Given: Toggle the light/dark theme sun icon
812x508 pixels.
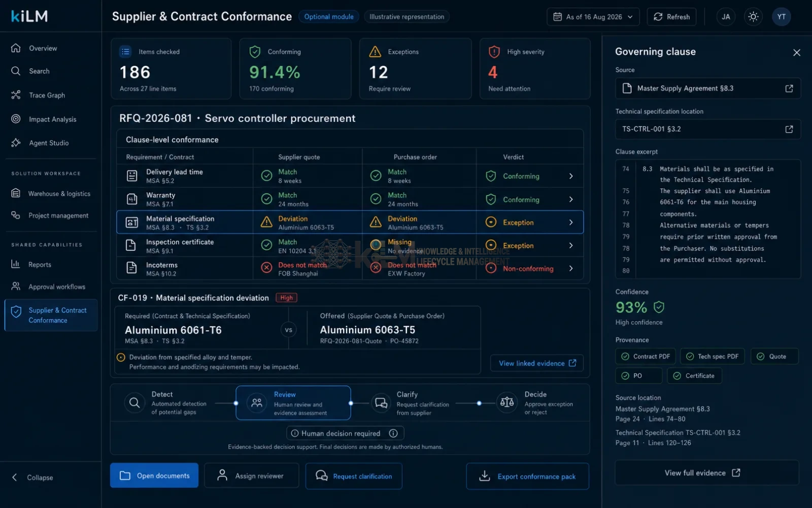Looking at the screenshot, I should tap(753, 17).
